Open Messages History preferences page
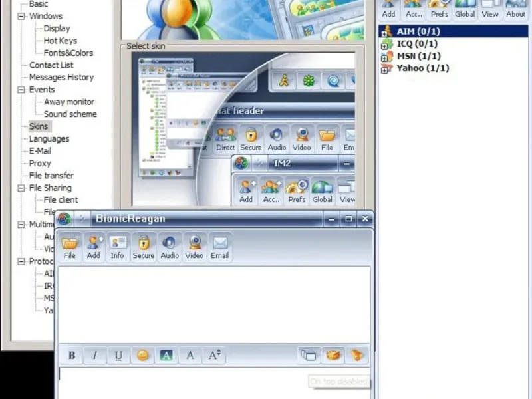This screenshot has width=532, height=399. click(61, 77)
